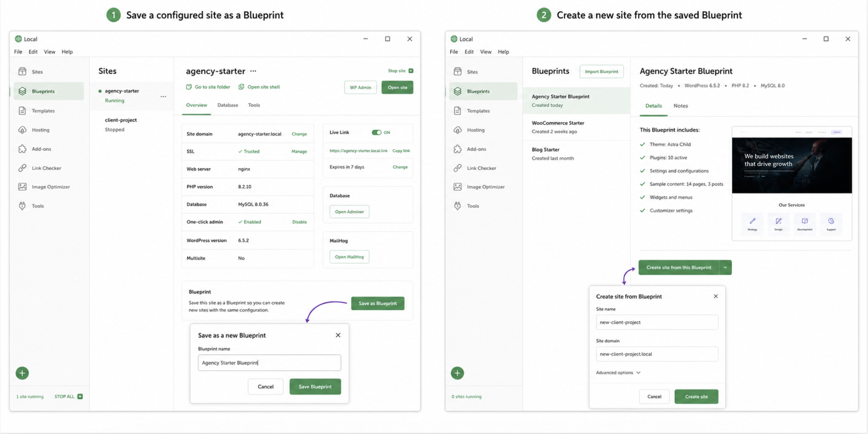Click green plus button in right window

pos(457,373)
